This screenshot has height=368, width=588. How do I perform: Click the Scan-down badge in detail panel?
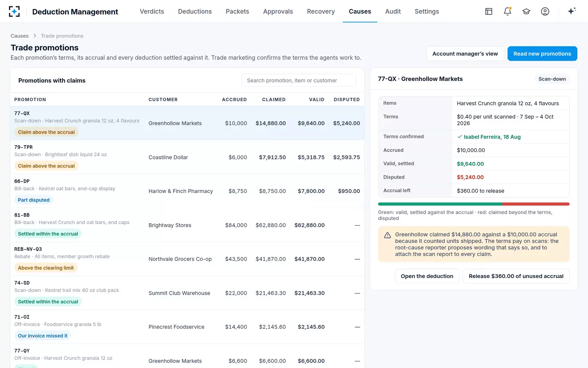pyautogui.click(x=552, y=79)
